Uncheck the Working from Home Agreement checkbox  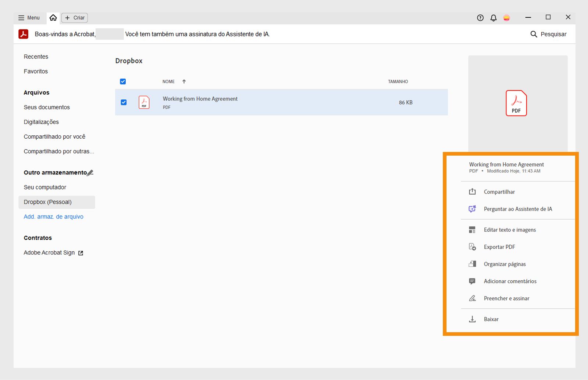123,102
